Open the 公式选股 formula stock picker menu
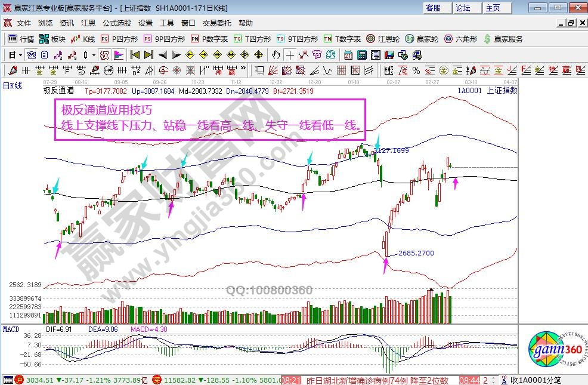The width and height of the screenshot is (588, 385). (x=117, y=23)
